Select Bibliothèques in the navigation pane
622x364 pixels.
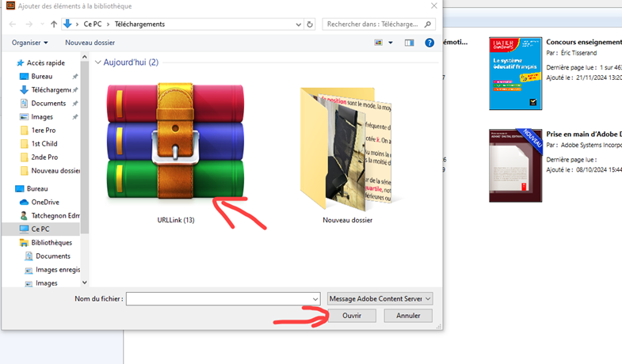click(x=52, y=242)
